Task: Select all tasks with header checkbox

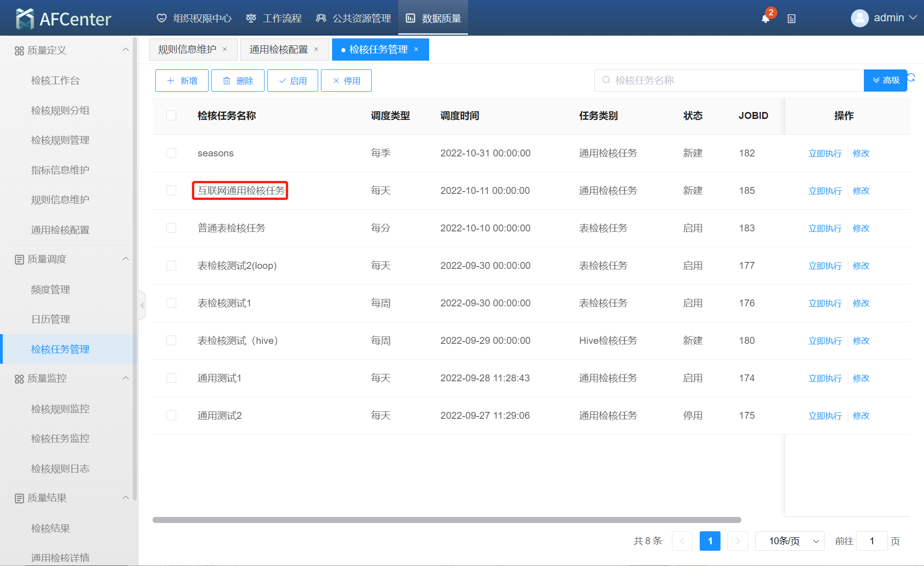Action: pyautogui.click(x=171, y=116)
